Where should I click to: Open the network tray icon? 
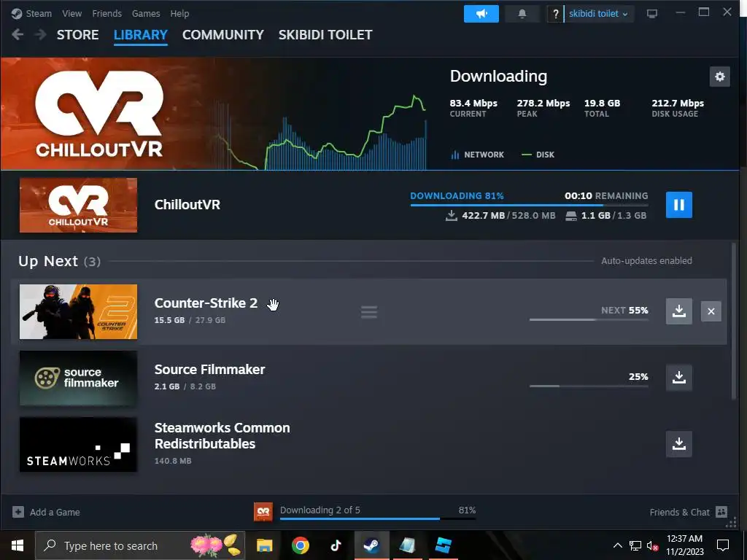(635, 545)
